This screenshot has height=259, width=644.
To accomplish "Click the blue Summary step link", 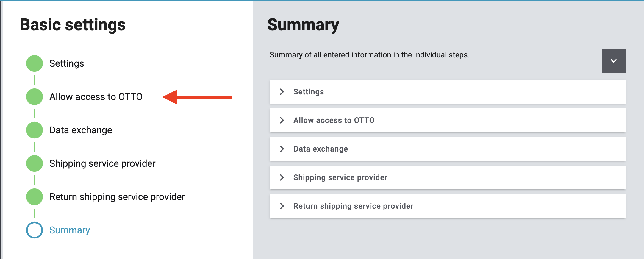I will point(70,230).
